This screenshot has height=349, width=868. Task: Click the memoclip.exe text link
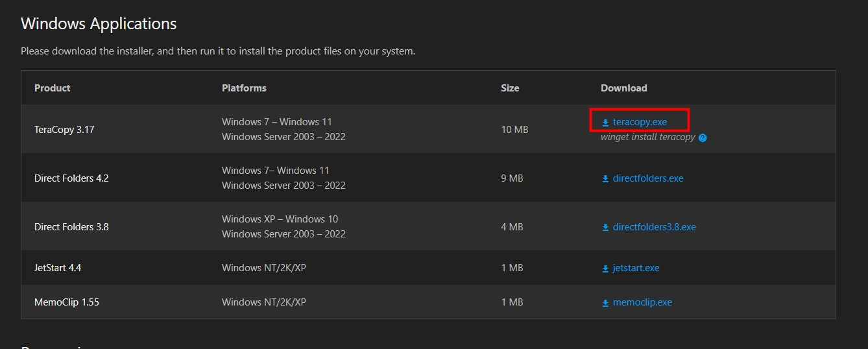[x=642, y=302]
